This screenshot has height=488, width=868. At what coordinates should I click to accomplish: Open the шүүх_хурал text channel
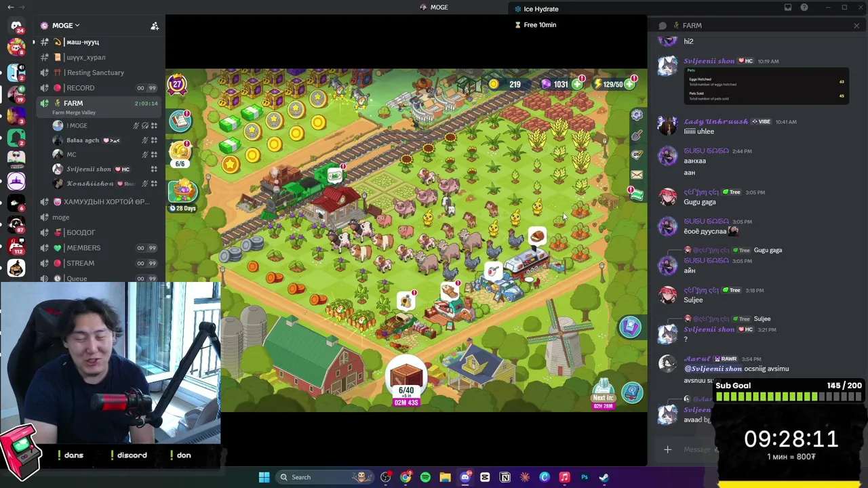[x=100, y=57]
